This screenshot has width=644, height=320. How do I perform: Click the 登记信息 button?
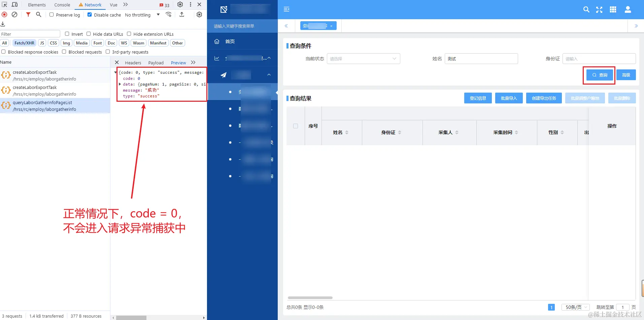(x=478, y=98)
